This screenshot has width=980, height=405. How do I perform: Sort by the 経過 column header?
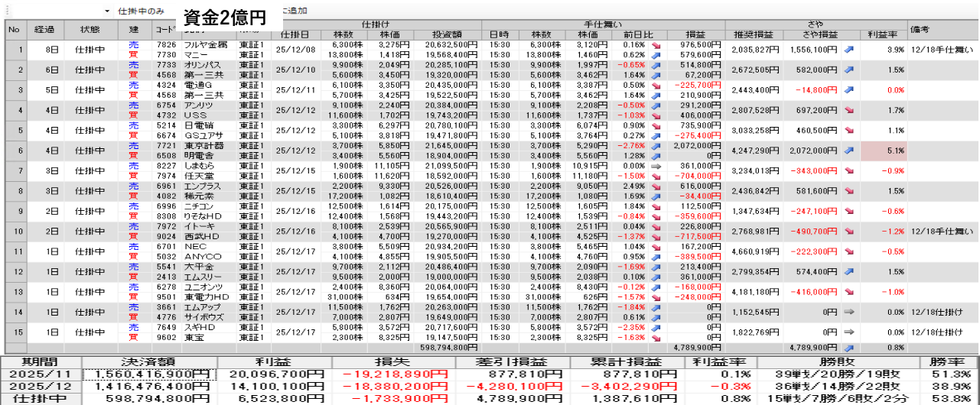(x=43, y=29)
